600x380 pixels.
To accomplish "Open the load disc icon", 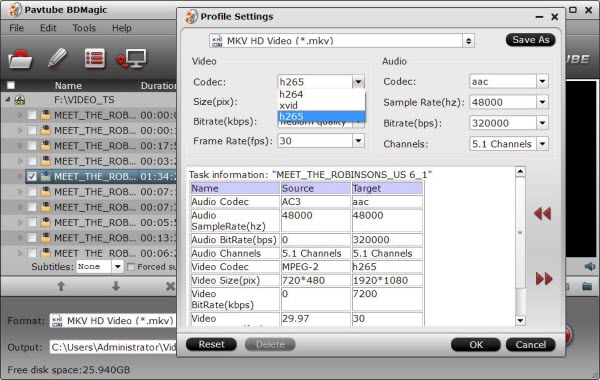I will (21, 59).
